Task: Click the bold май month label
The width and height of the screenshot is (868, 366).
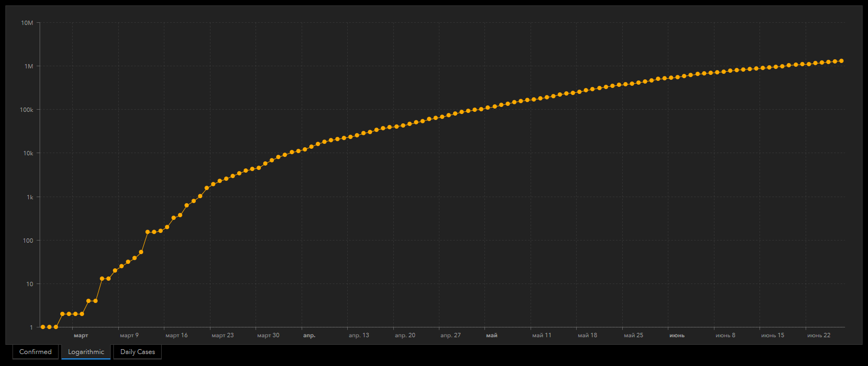Action: click(x=492, y=336)
